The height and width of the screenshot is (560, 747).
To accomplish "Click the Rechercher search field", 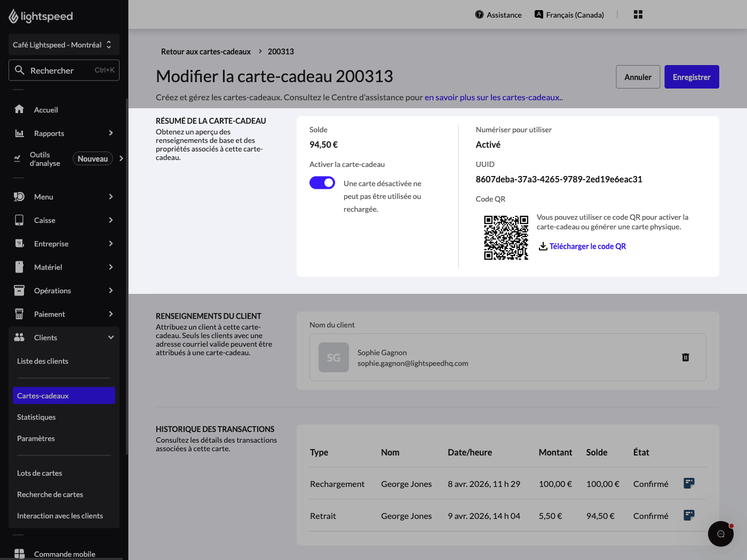I will point(64,70).
